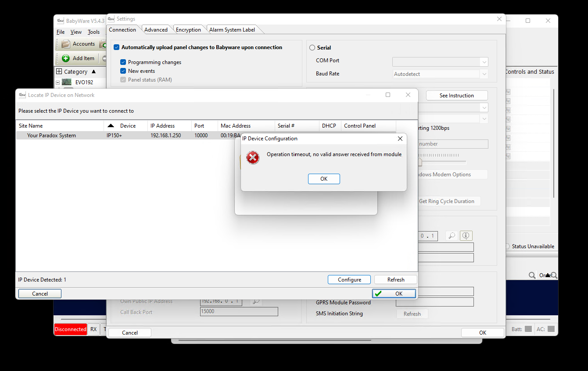Disable the New events checkbox

(x=123, y=71)
